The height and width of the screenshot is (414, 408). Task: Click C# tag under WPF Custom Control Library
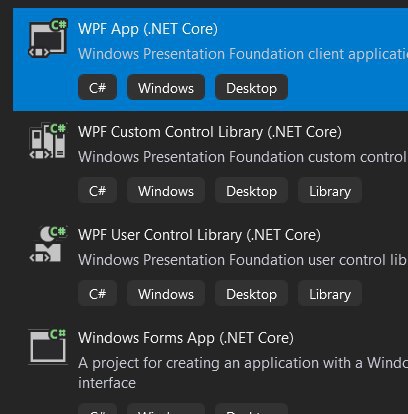click(97, 191)
